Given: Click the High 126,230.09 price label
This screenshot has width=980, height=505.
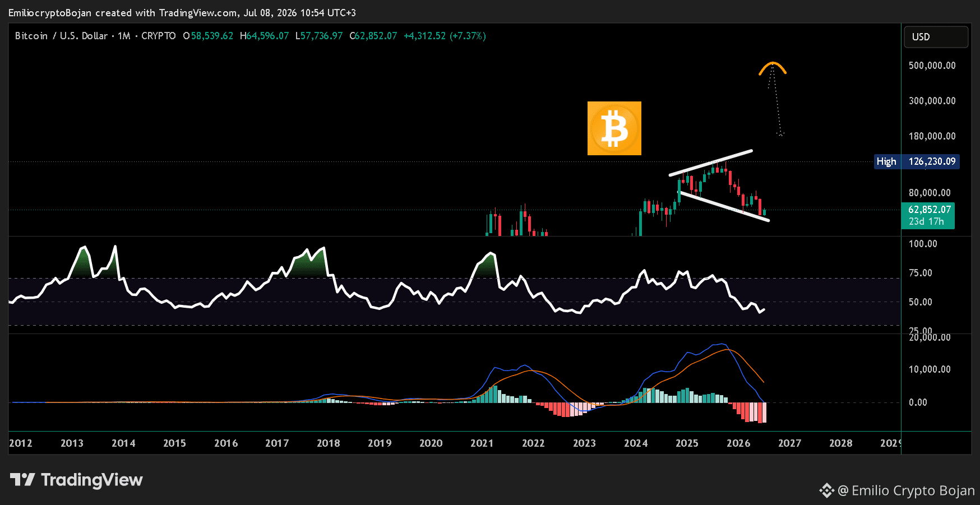Looking at the screenshot, I should [917, 161].
